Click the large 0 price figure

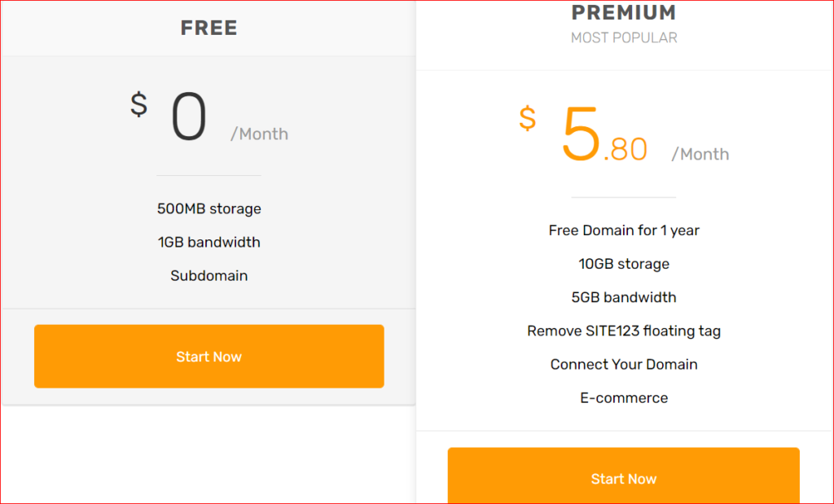pos(189,119)
